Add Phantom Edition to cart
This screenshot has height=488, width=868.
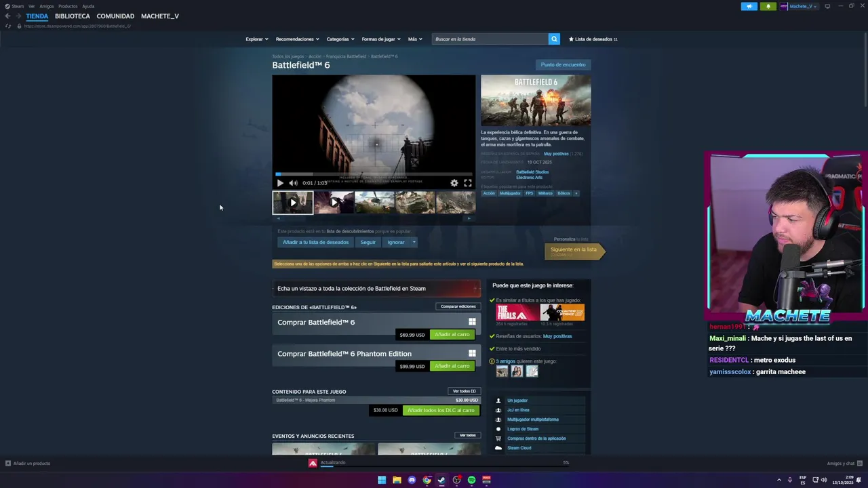coord(452,366)
